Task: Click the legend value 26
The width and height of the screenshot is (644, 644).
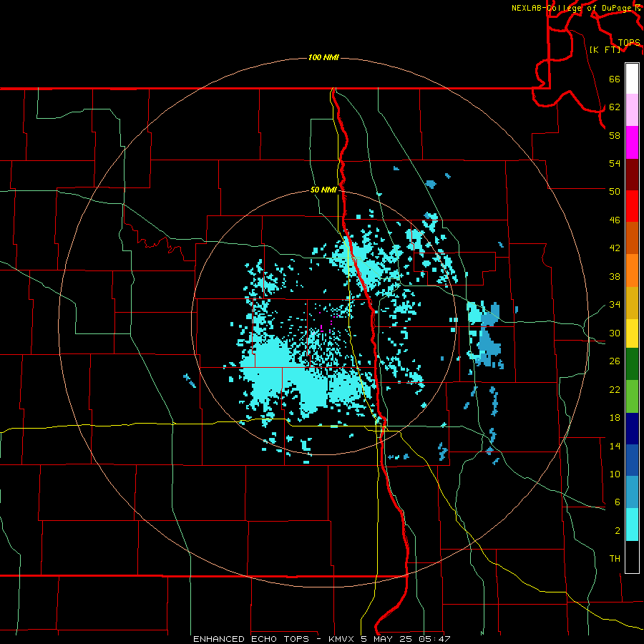Action: click(x=615, y=361)
